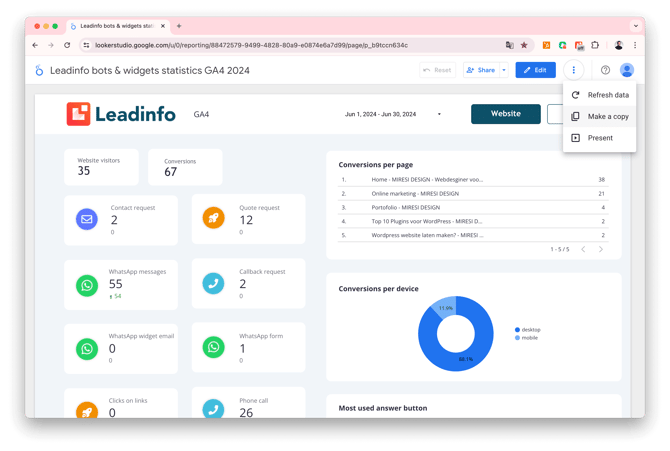Click the Conversions 67 scorecard
Image resolution: width=670 pixels, height=451 pixels.
[185, 167]
